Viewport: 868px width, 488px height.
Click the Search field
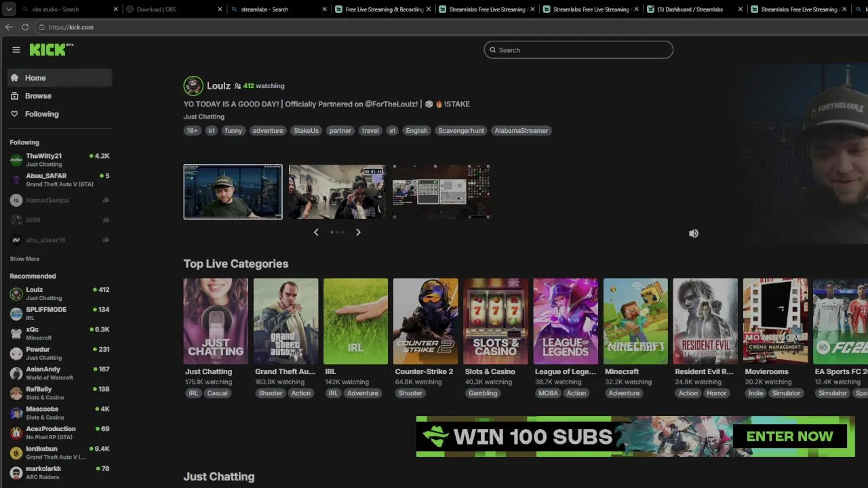pyautogui.click(x=578, y=50)
